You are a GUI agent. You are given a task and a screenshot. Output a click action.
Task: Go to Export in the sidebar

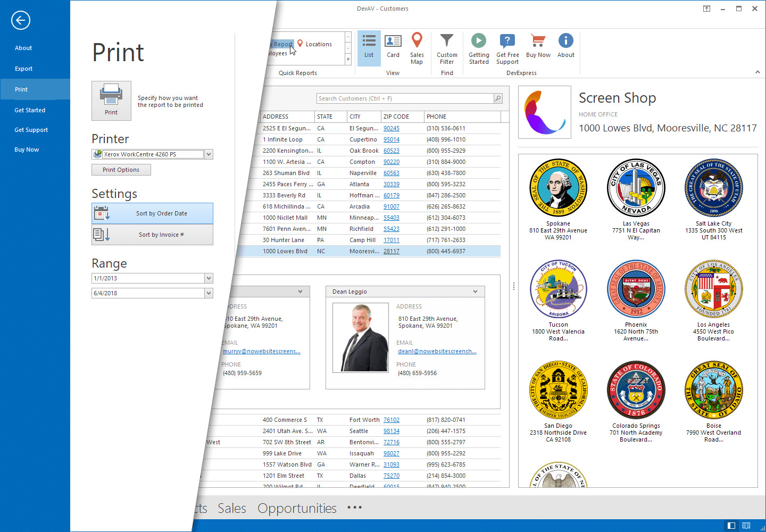[x=23, y=68]
